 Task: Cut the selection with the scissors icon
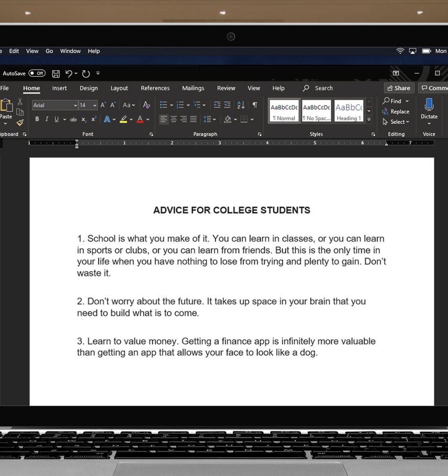tap(20, 102)
